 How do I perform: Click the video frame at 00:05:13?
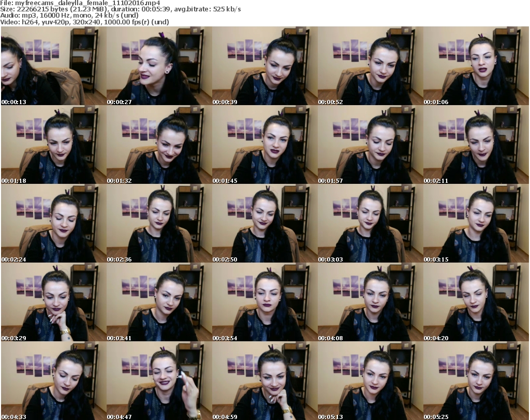pos(371,381)
